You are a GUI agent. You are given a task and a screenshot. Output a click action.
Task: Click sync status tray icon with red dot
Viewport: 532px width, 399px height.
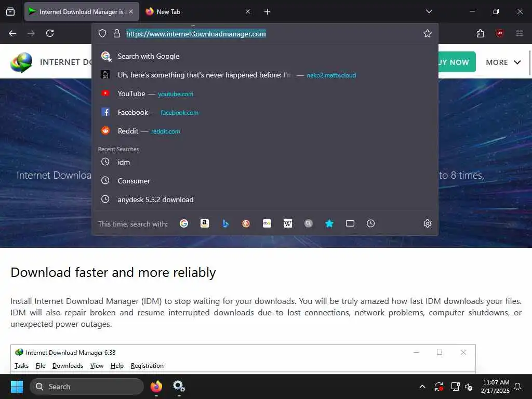tap(438, 387)
